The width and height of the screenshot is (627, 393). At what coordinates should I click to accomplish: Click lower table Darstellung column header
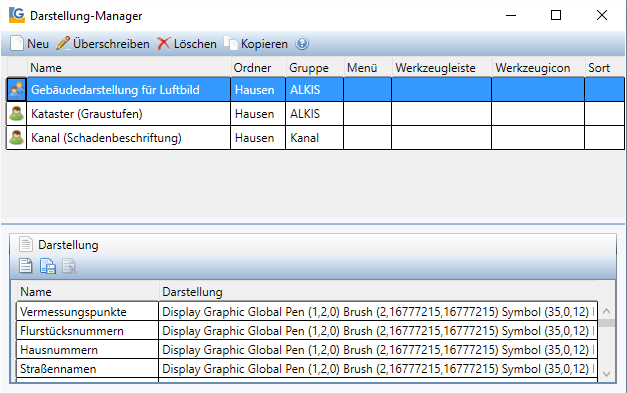[x=378, y=291]
